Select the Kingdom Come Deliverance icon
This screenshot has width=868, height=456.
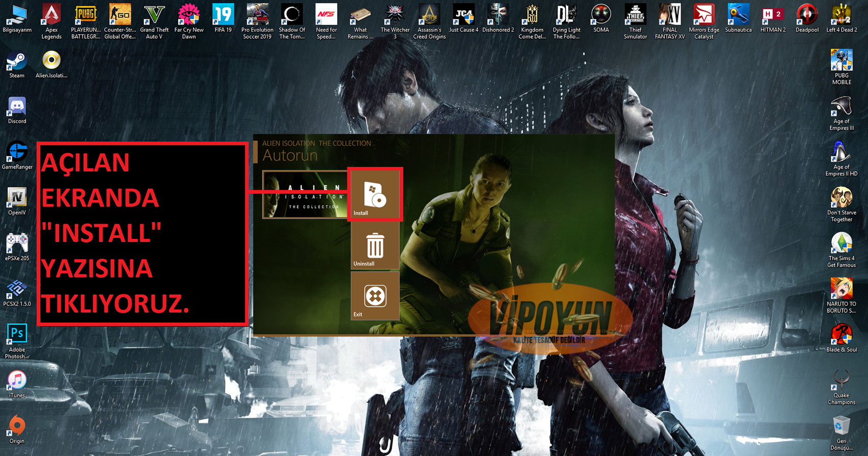(x=532, y=21)
